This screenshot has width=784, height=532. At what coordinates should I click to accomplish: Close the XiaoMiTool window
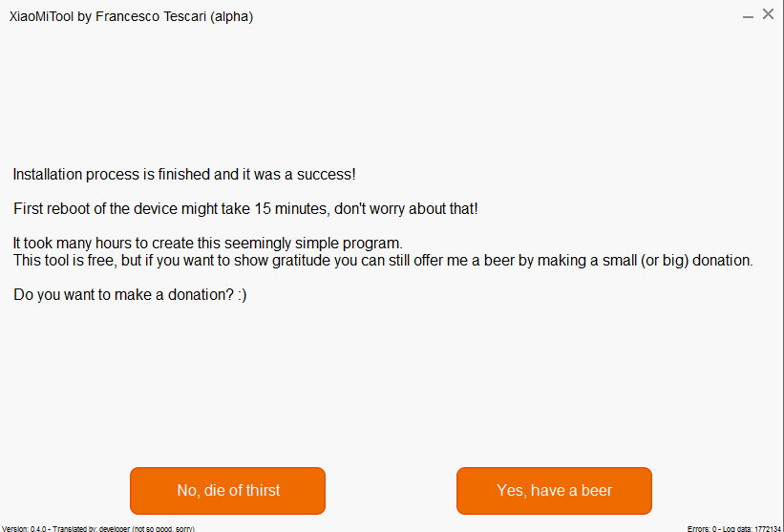(768, 14)
